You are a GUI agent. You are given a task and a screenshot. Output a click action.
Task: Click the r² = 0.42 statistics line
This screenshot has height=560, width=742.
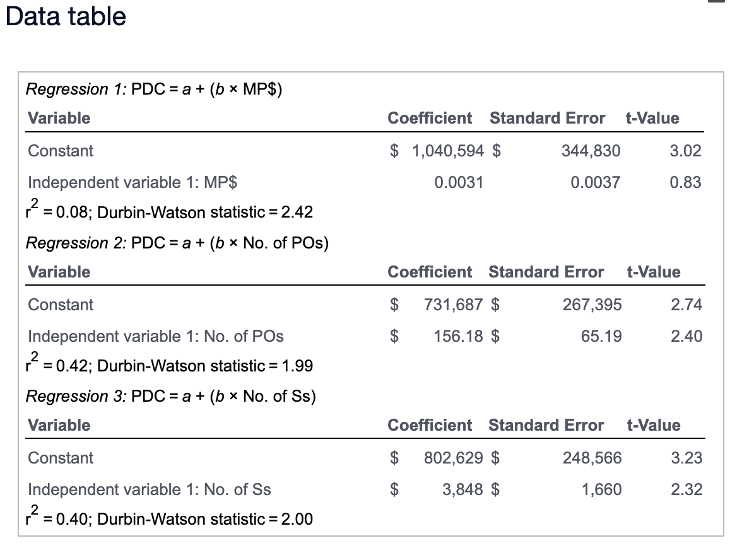tap(170, 366)
